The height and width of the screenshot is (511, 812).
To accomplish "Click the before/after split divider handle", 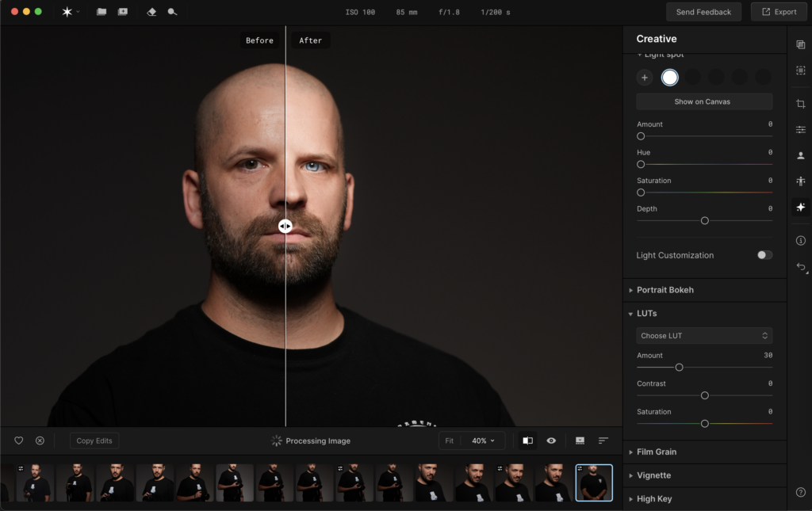I will click(x=285, y=226).
